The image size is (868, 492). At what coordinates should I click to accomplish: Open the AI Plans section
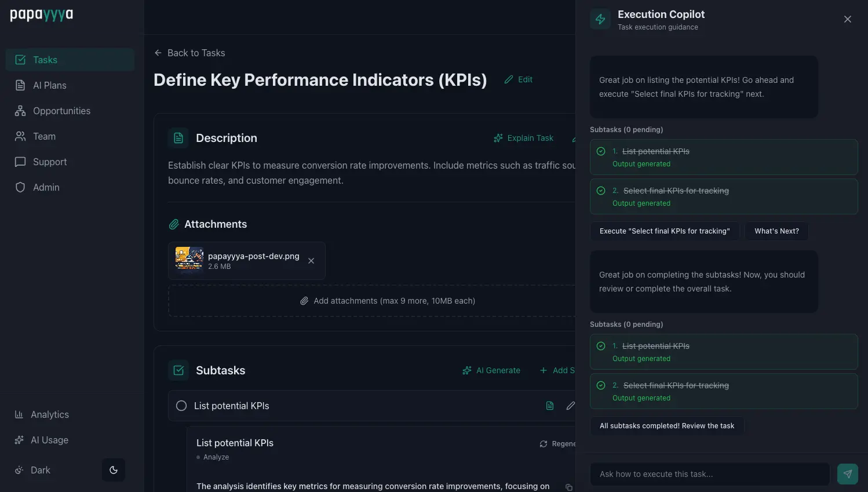pos(48,85)
